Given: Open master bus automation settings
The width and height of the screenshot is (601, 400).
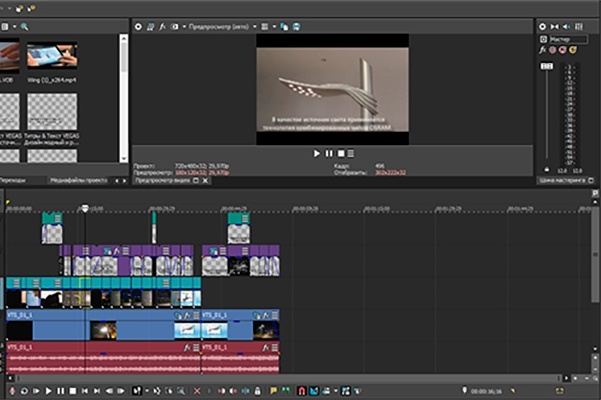Looking at the screenshot, I should point(552,50).
